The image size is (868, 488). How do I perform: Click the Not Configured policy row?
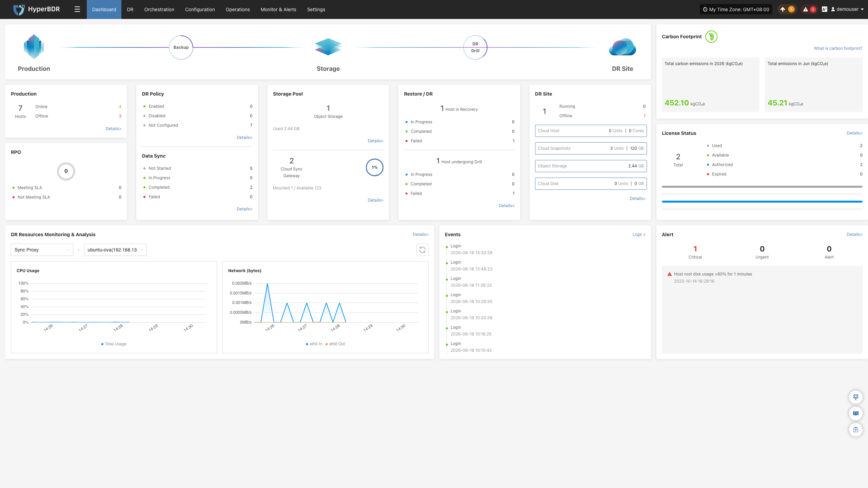tap(197, 125)
